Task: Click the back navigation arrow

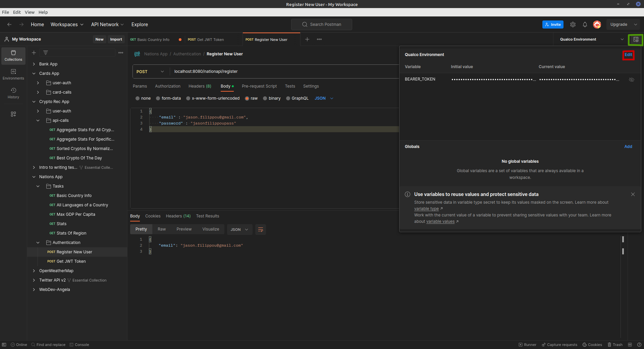Action: point(9,24)
